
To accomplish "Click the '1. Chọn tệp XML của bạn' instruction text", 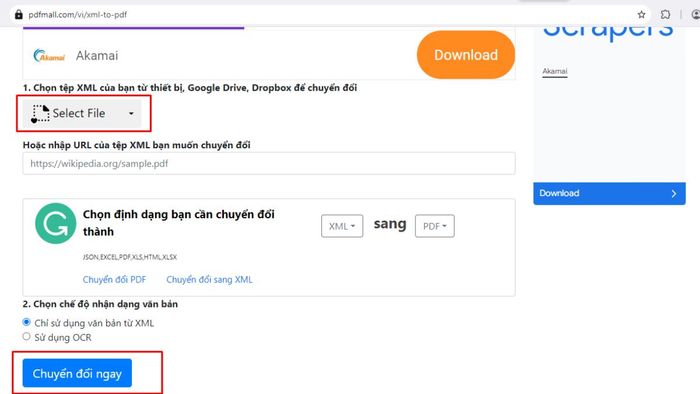I will click(190, 88).
